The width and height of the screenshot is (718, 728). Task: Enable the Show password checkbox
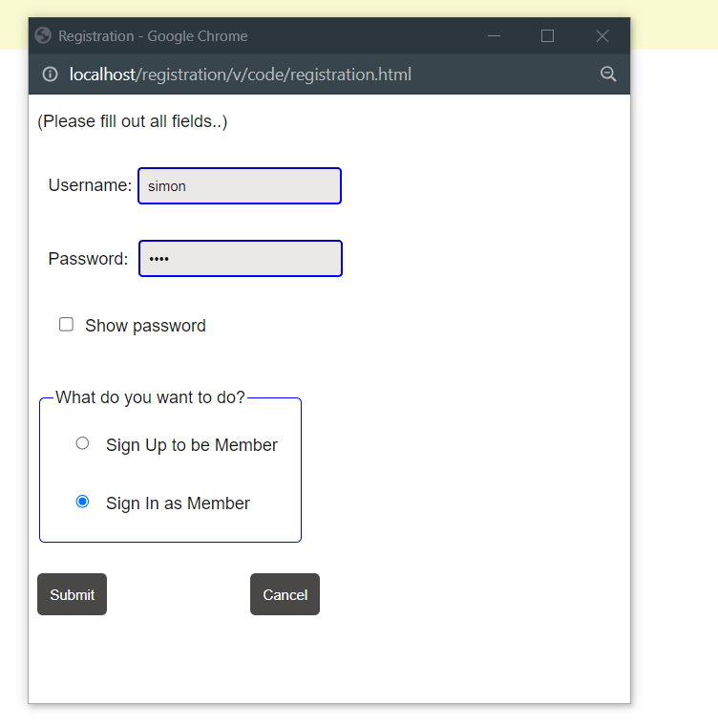pos(66,325)
